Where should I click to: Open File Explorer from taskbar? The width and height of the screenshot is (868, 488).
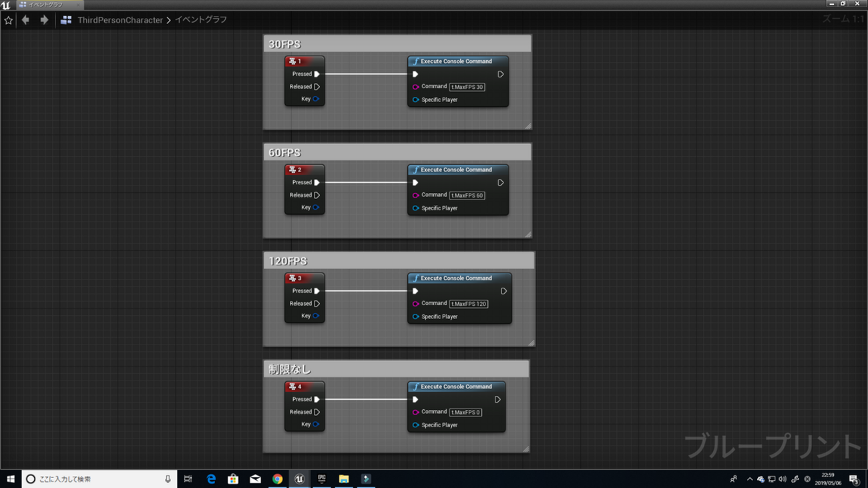click(x=343, y=479)
